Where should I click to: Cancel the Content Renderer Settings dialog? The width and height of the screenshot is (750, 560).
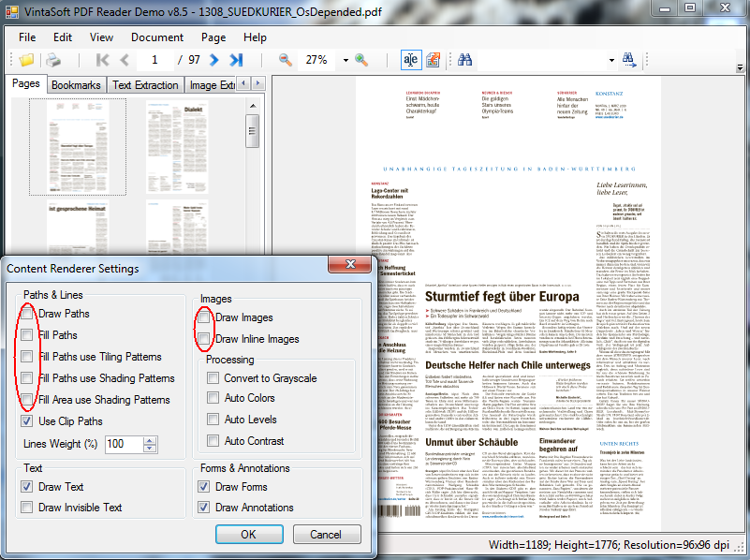pos(326,534)
